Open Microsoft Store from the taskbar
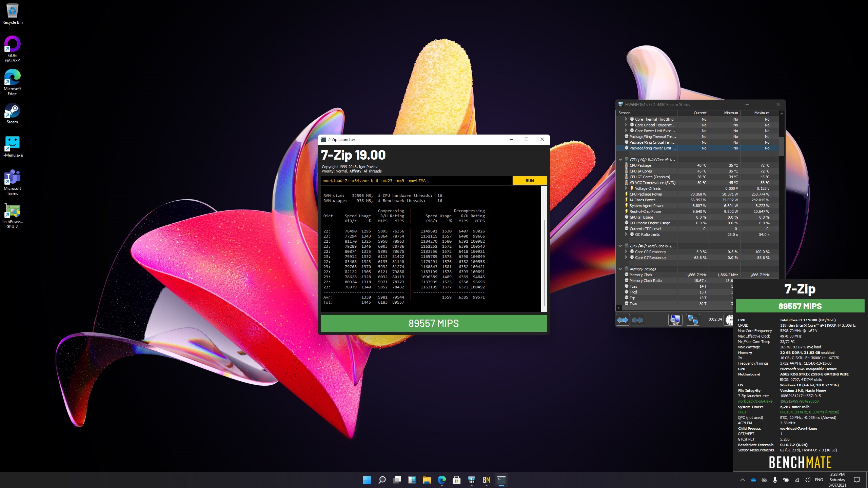This screenshot has width=868, height=488. click(456, 480)
